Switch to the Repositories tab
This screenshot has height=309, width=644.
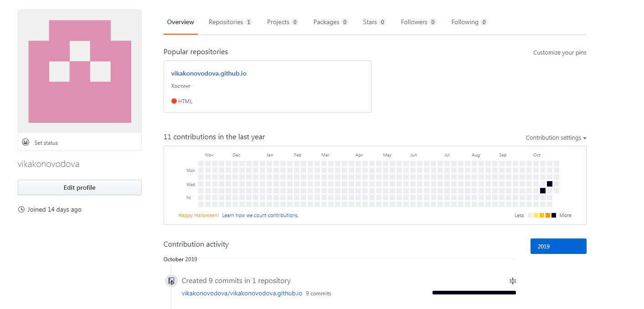[x=230, y=22]
